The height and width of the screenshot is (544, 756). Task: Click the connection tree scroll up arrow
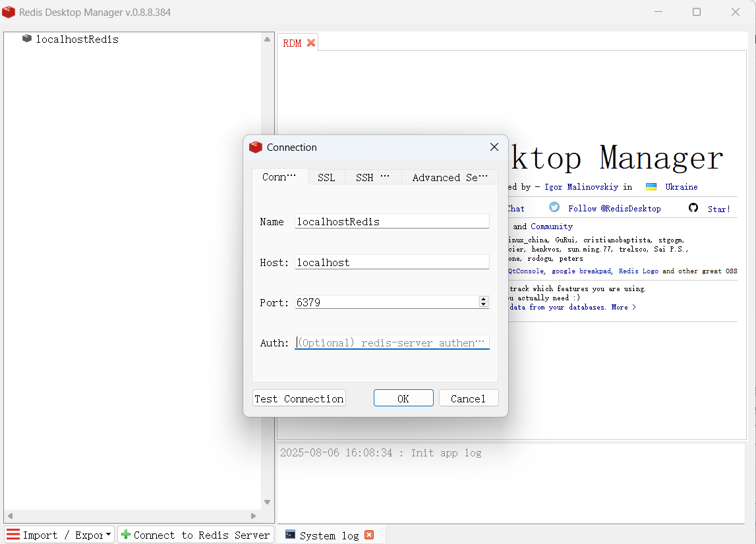(x=267, y=40)
